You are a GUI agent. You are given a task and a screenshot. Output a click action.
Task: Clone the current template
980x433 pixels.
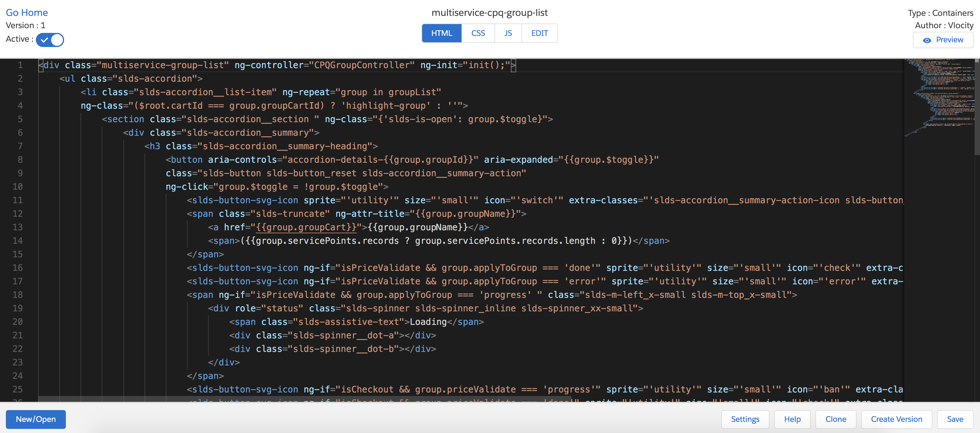pyautogui.click(x=835, y=419)
